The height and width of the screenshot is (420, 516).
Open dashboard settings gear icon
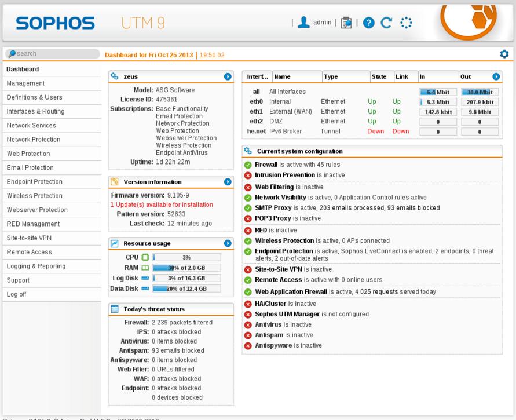pos(504,54)
